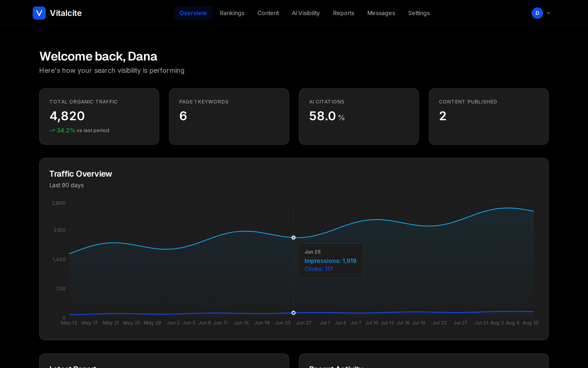Click the 700 y-axis label
Image resolution: width=588 pixels, height=368 pixels.
(61, 289)
